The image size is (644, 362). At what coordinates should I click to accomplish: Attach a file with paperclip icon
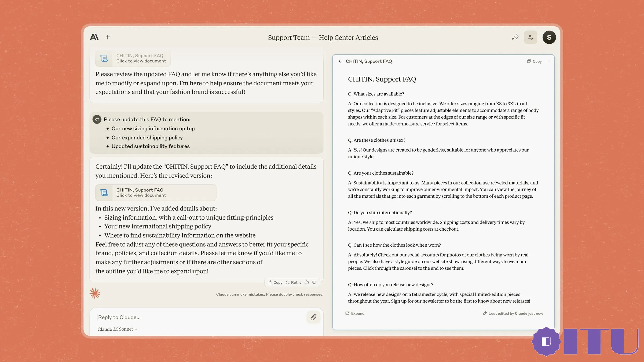coord(313,317)
